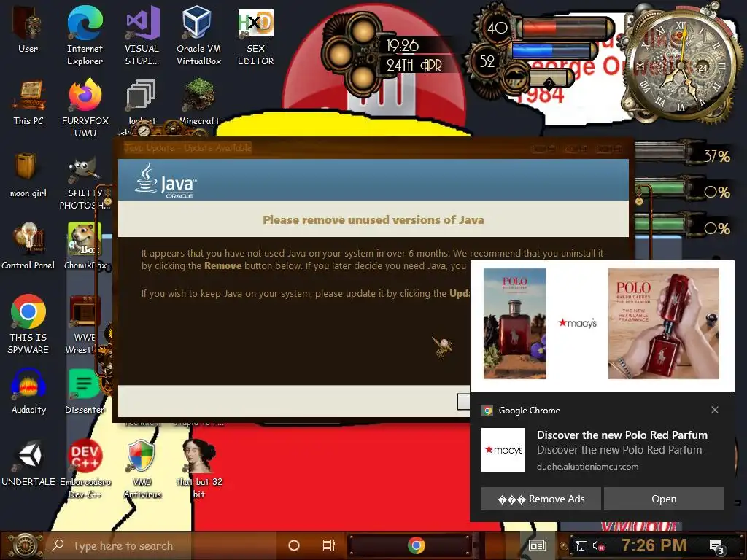Click the steampunk Start button

coord(24,545)
